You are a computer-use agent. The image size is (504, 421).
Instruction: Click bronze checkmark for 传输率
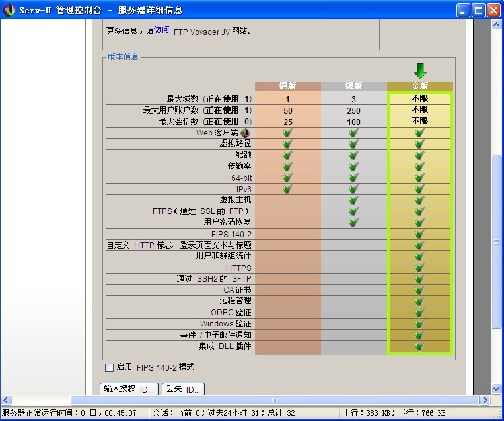[287, 167]
